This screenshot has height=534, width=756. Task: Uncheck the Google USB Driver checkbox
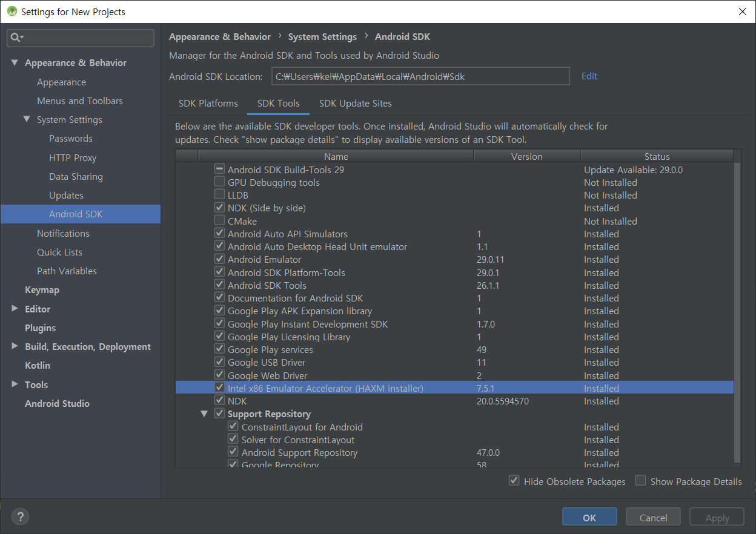[220, 362]
